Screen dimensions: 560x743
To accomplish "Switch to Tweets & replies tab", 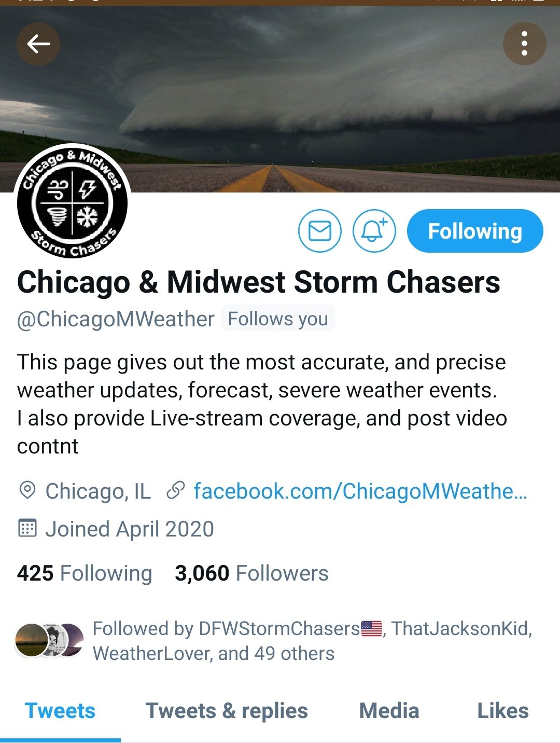I will pyautogui.click(x=227, y=711).
